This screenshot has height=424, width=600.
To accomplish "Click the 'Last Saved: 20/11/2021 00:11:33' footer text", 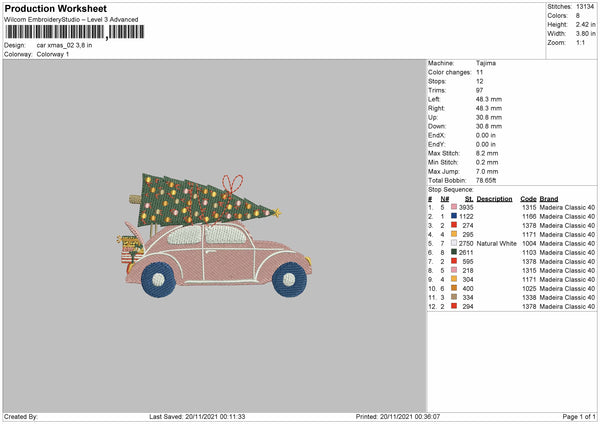I will 197,417.
